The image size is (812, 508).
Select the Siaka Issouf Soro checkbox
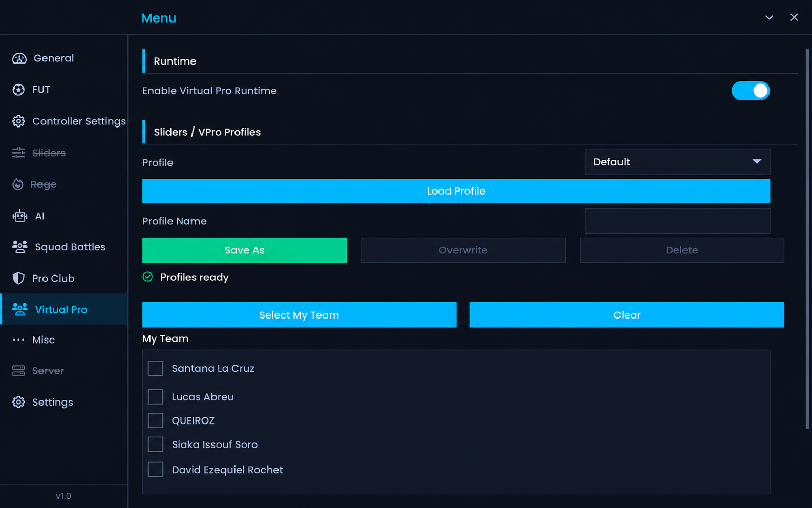click(x=156, y=444)
